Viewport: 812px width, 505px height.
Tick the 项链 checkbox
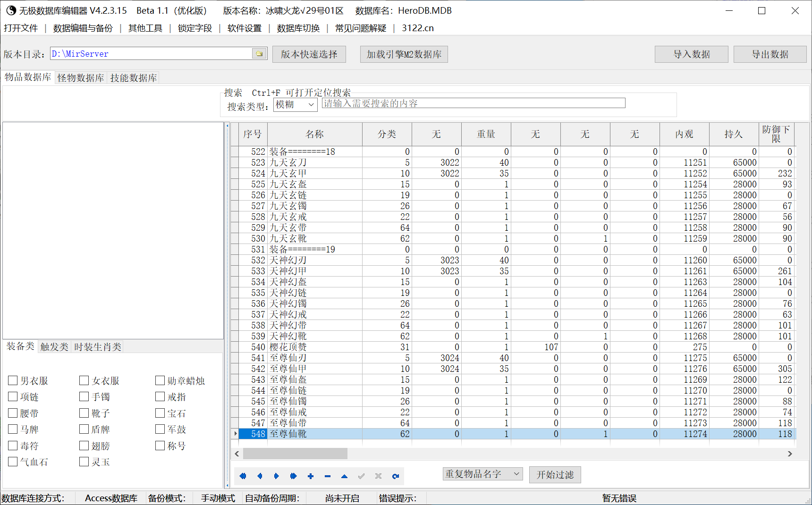(13, 396)
